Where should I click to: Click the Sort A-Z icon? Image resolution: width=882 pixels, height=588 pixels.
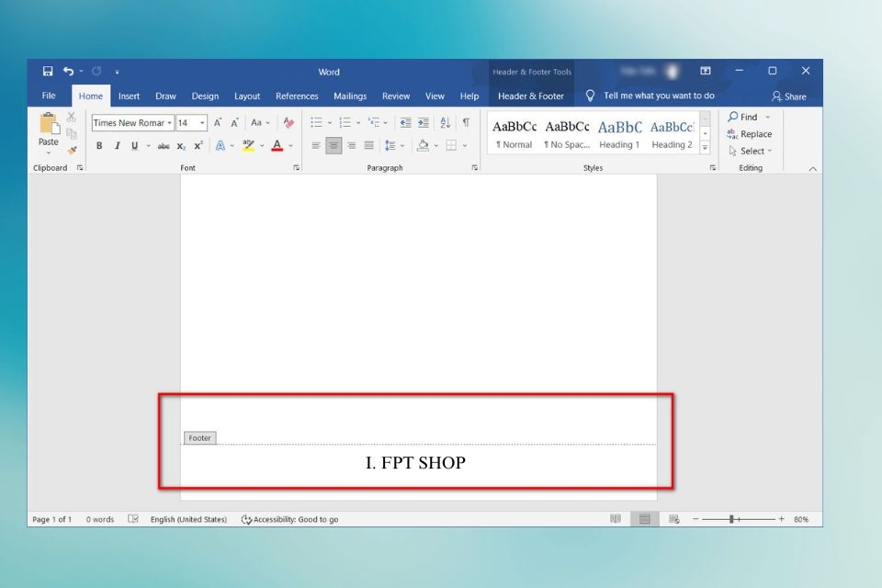pos(445,123)
